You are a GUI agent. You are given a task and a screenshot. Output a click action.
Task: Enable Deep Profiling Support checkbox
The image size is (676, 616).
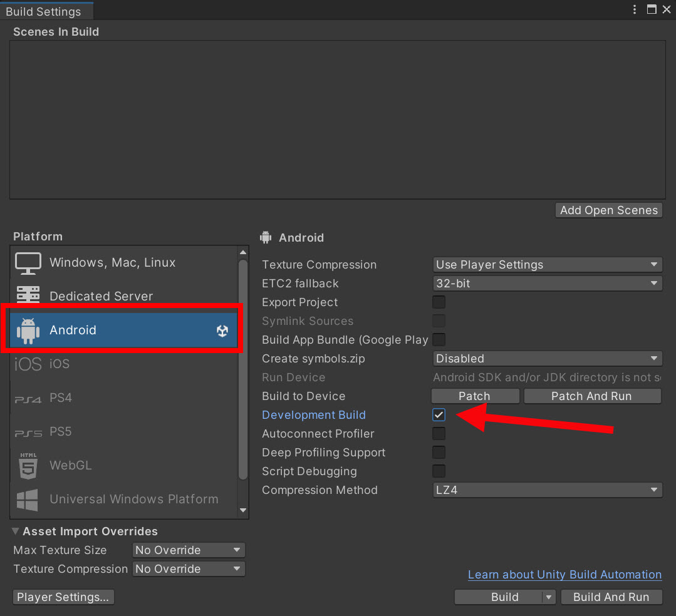coord(439,453)
